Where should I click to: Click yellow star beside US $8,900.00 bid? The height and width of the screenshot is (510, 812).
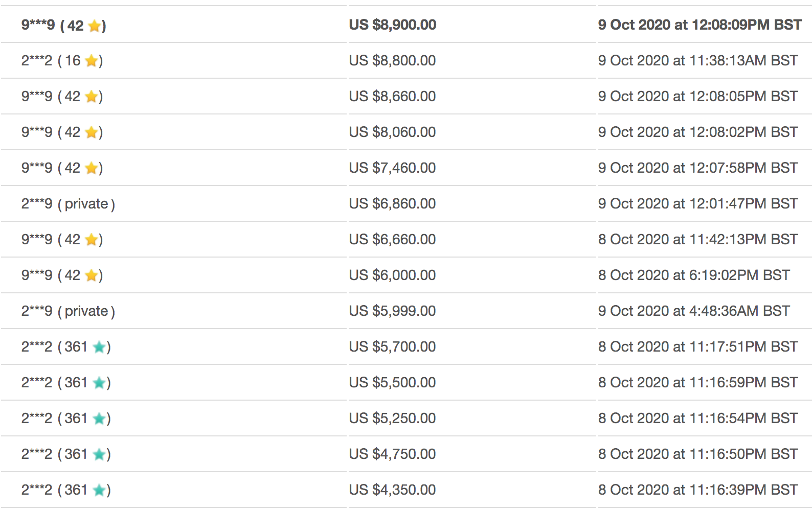point(94,26)
